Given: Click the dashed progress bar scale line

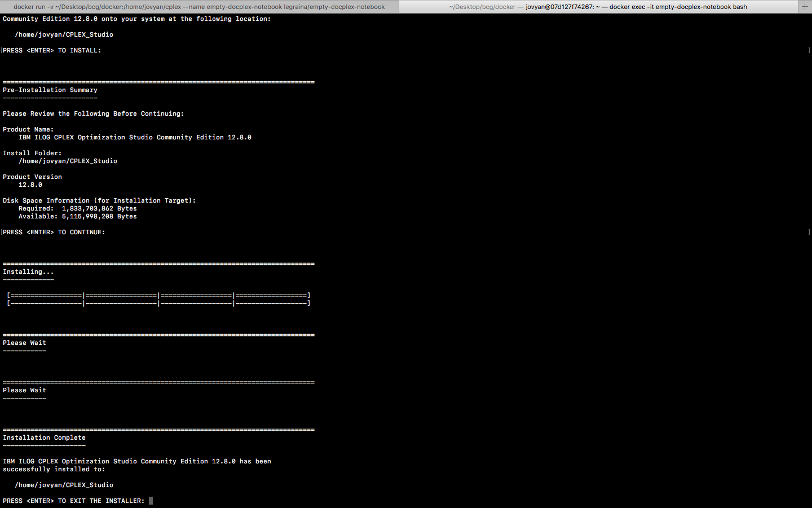Looking at the screenshot, I should point(158,303).
